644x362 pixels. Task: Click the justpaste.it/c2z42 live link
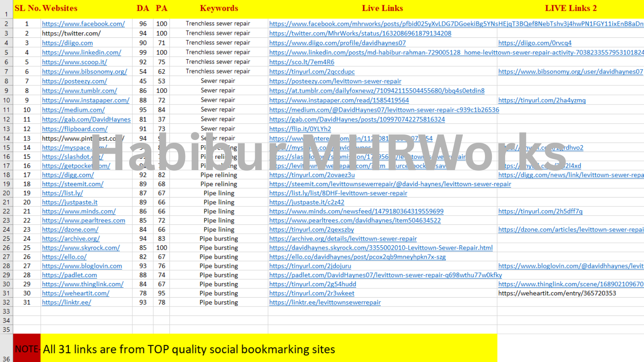point(306,202)
